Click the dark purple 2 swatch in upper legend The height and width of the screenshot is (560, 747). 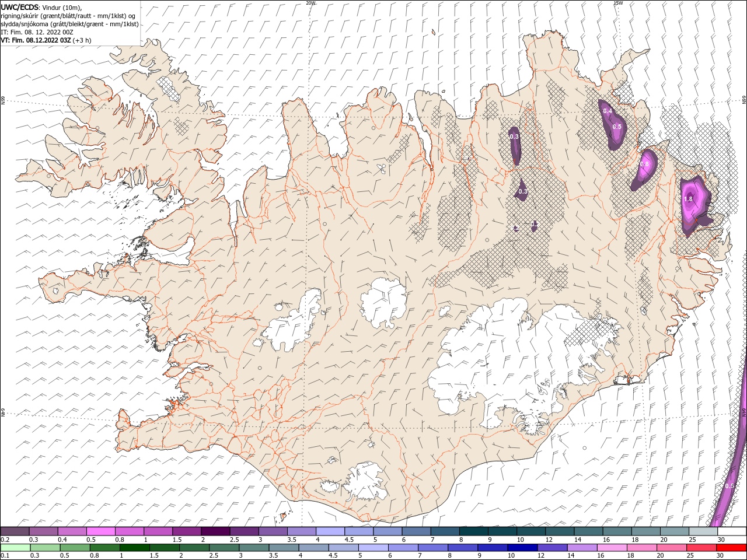215,531
